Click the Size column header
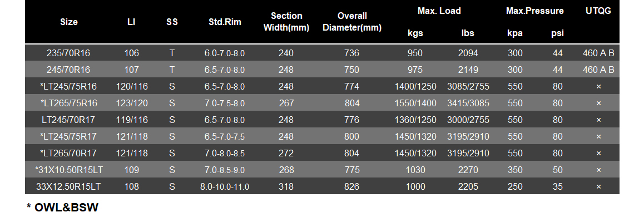The height and width of the screenshot is (217, 644). pos(68,22)
